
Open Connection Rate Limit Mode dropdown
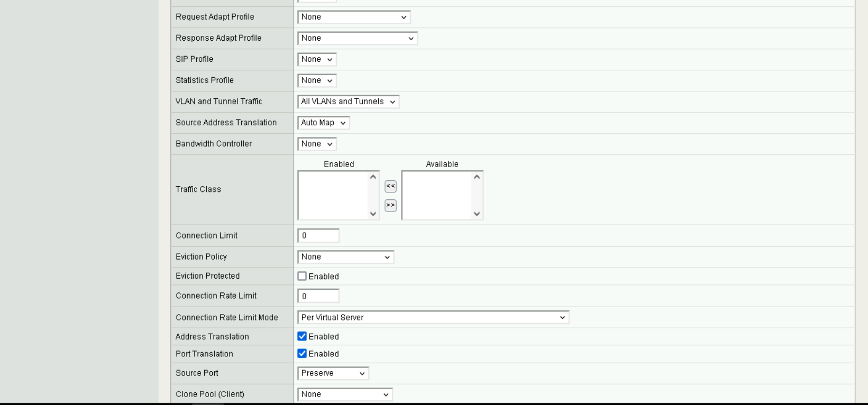click(x=433, y=317)
